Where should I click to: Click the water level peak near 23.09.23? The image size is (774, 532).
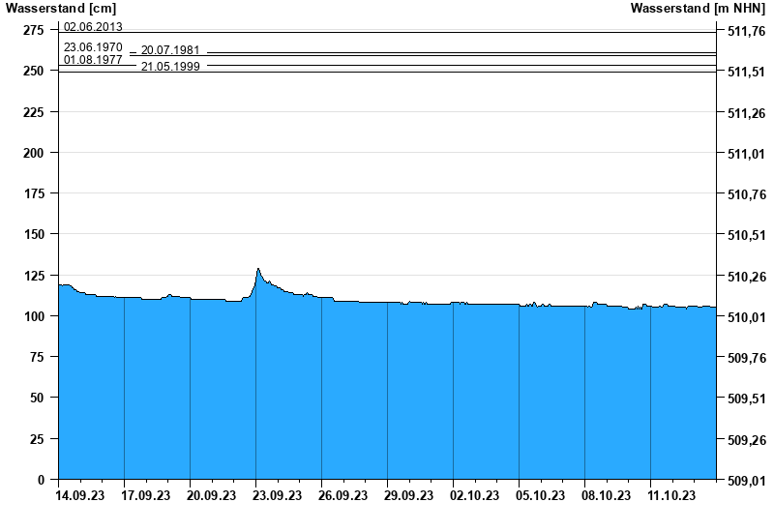(258, 270)
